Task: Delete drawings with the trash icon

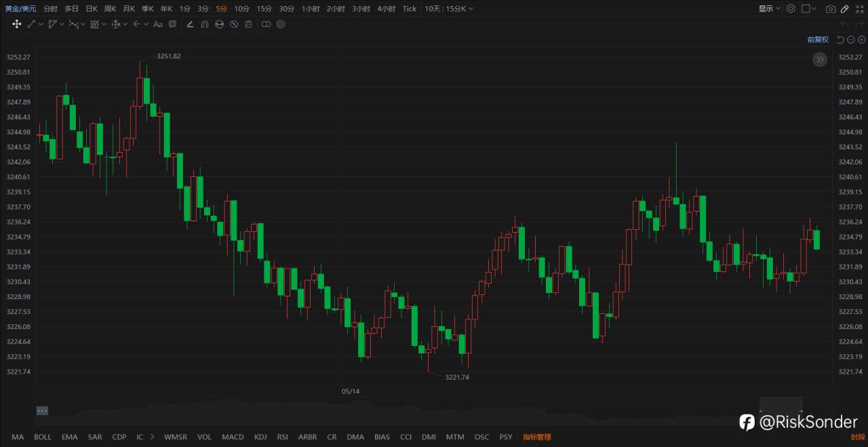Action: coord(248,24)
